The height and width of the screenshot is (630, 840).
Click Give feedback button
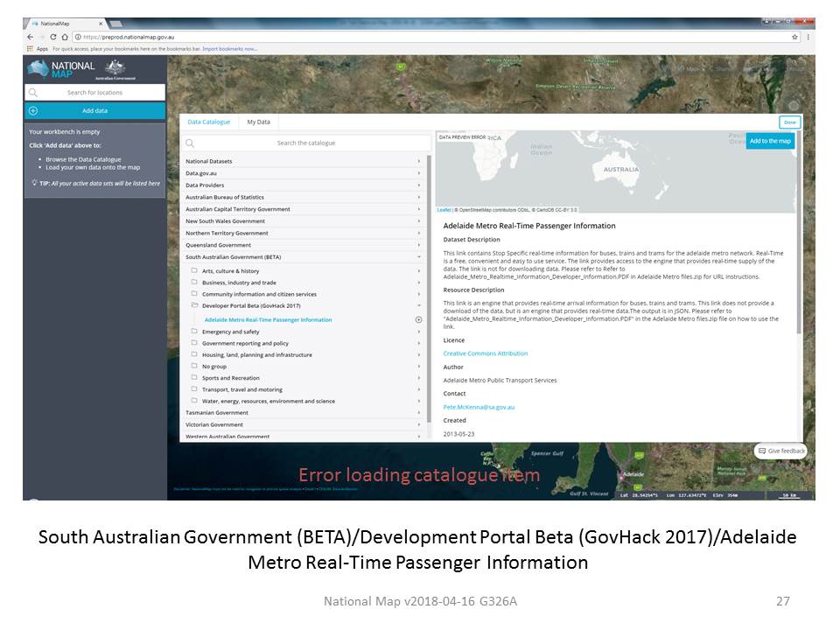[x=781, y=451]
